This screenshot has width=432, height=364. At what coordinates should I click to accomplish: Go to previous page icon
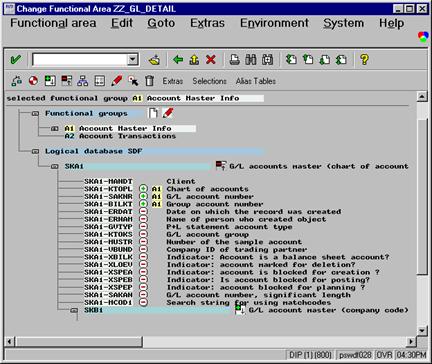308,60
